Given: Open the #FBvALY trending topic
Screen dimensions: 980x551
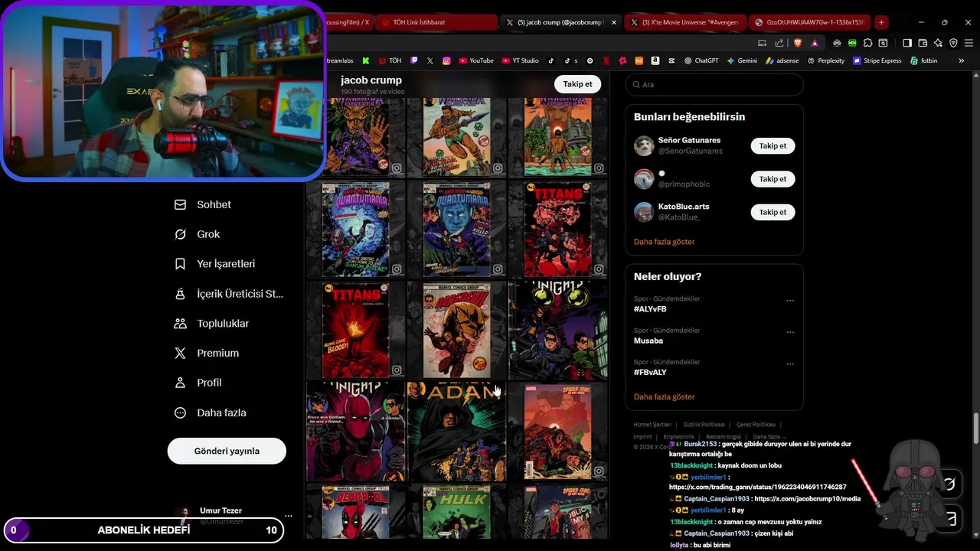Looking at the screenshot, I should pos(650,373).
